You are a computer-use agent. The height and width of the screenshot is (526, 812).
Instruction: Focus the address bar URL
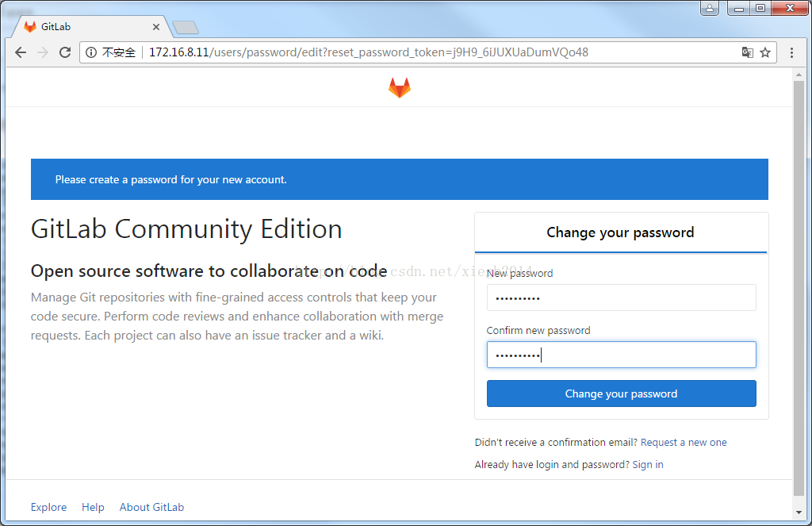pos(369,52)
